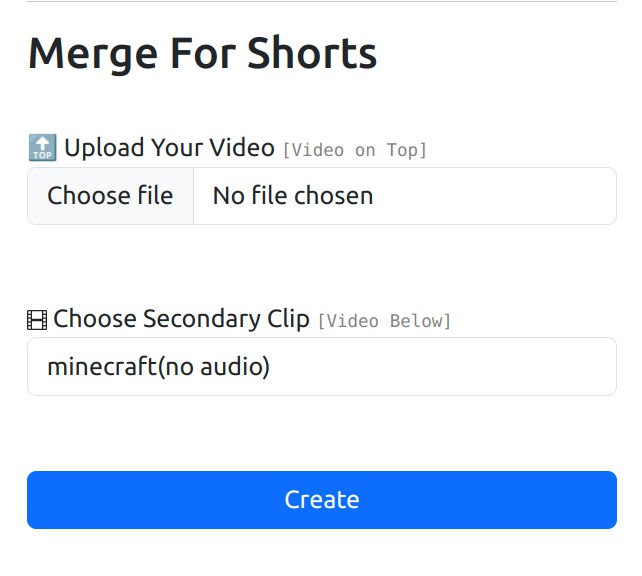The height and width of the screenshot is (576, 642).
Task: Expand the secondary clip selector box
Action: pos(322,366)
